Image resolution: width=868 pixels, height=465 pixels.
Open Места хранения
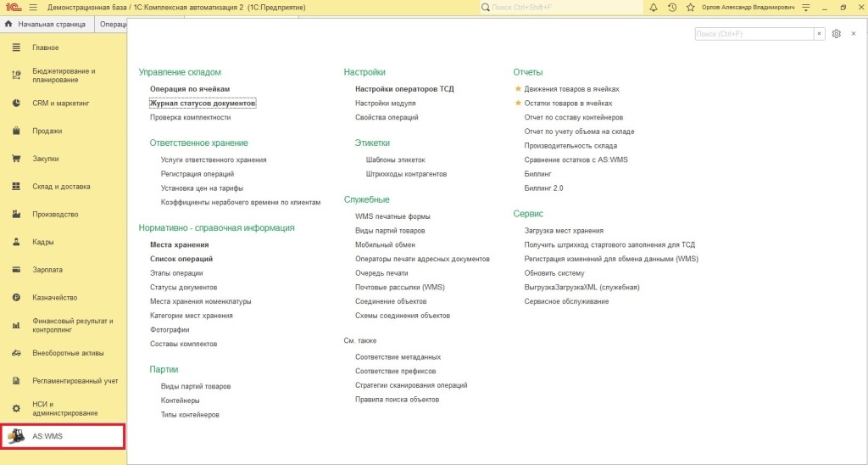tap(180, 244)
